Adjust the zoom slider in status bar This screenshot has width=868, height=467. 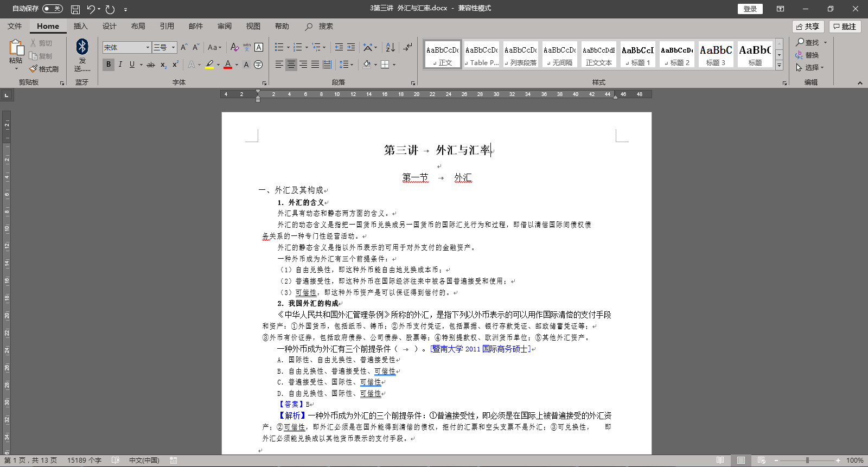[x=807, y=460]
